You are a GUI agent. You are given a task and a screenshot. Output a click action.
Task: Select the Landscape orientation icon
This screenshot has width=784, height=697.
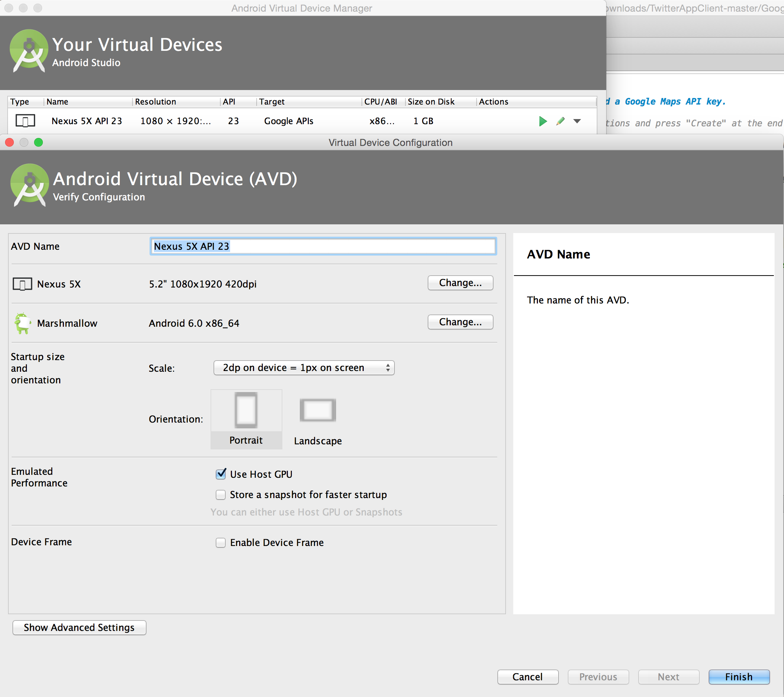click(x=318, y=410)
